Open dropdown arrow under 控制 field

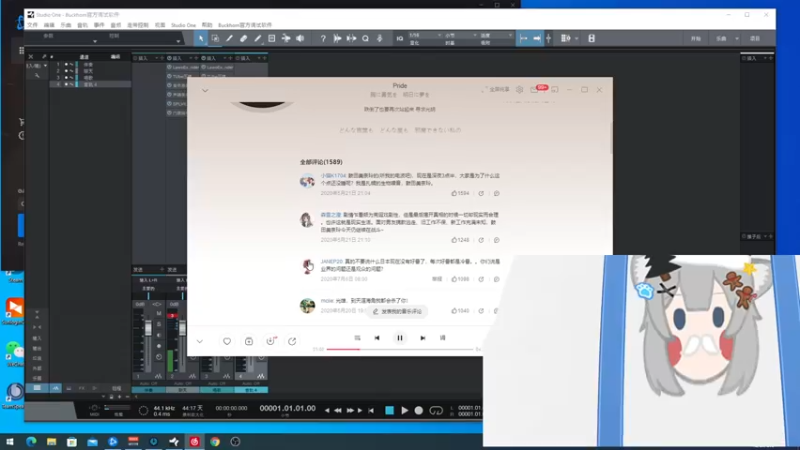click(x=178, y=41)
